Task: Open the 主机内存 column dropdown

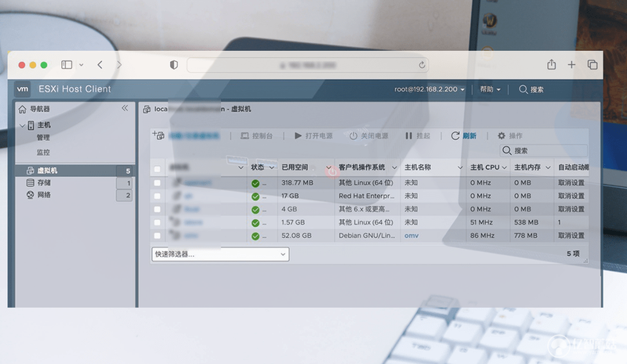Action: click(x=548, y=168)
